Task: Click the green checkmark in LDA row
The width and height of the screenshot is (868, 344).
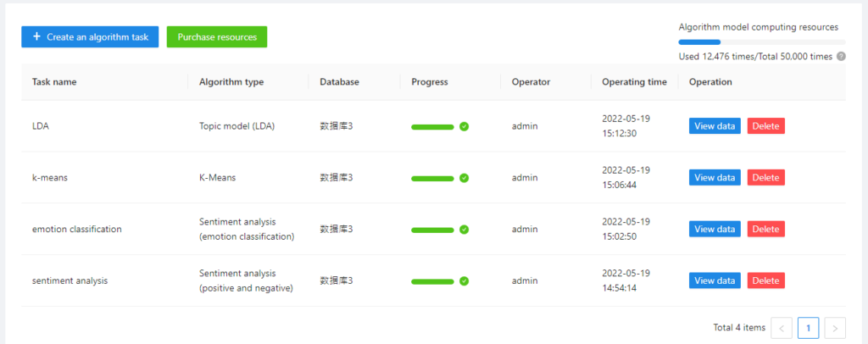Action: pyautogui.click(x=464, y=126)
